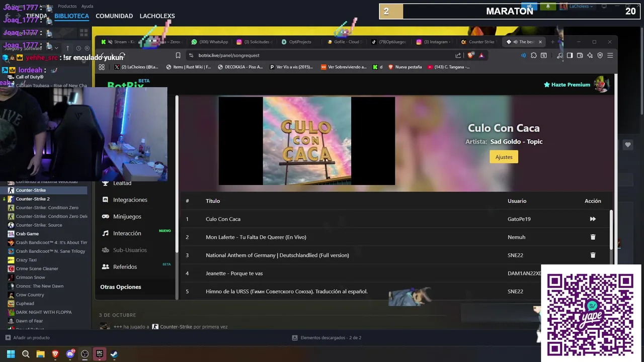Open a new browser tab
The width and height of the screenshot is (644, 362).
[x=552, y=42]
